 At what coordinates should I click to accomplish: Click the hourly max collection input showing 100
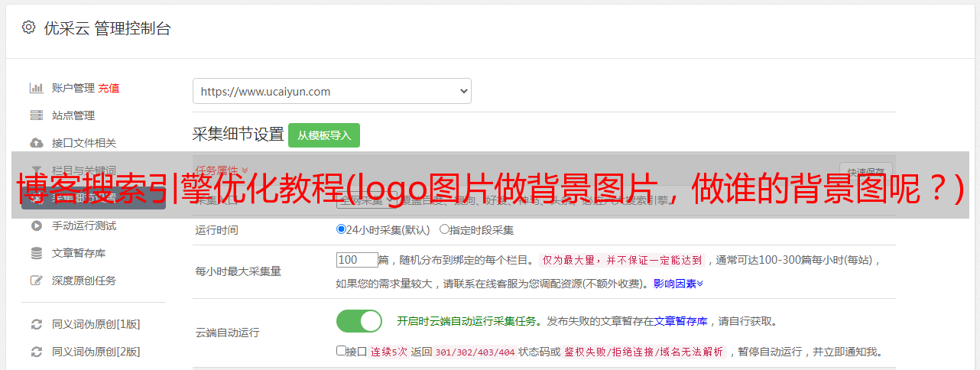(357, 260)
